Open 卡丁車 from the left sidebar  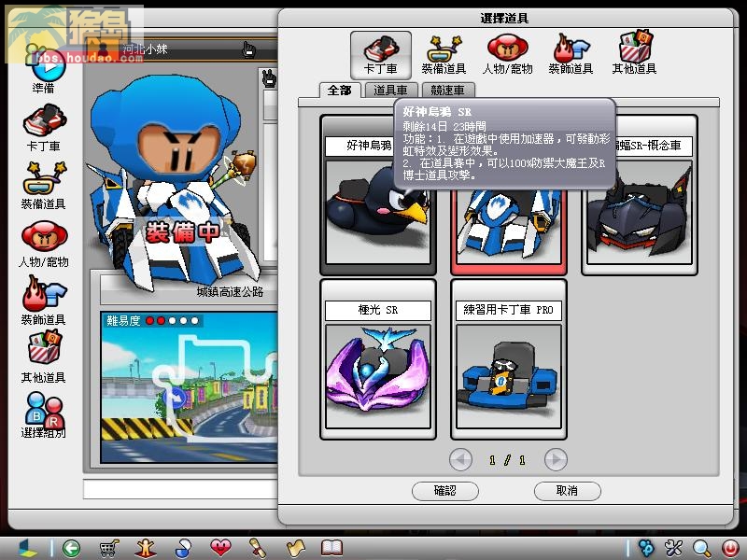(44, 129)
